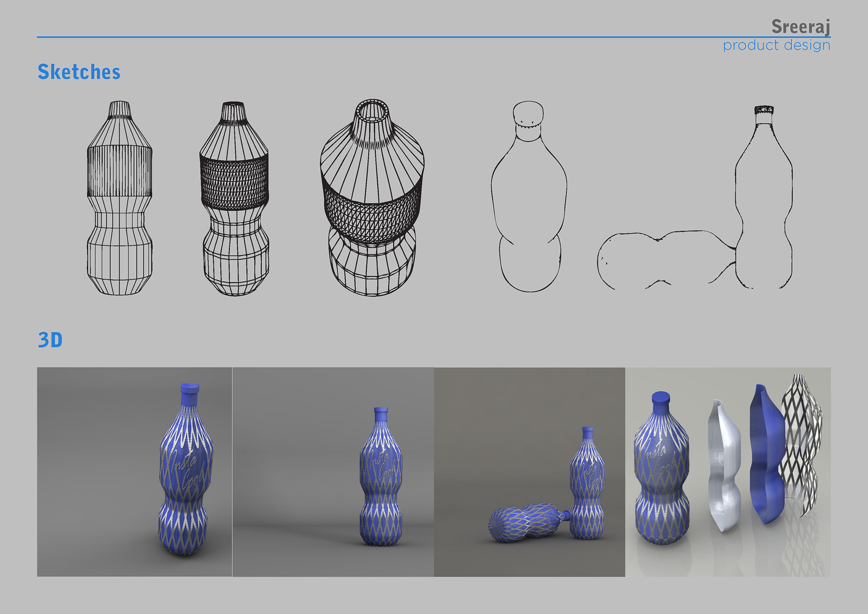This screenshot has width=868, height=614.
Task: Click the product design subtitle text
Action: click(776, 45)
